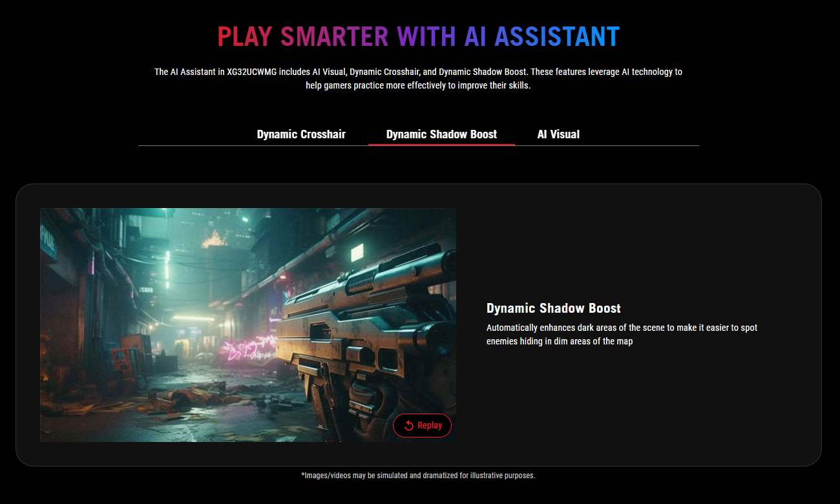
Task: Click the circular replay arrow icon
Action: 408,425
